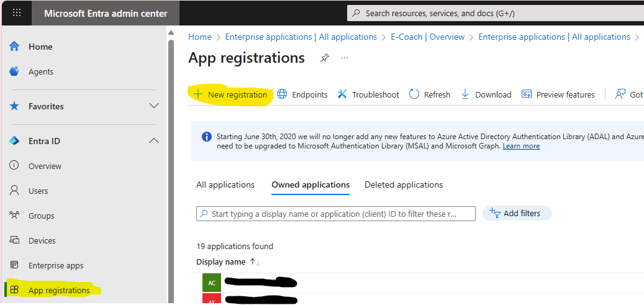Click the Agents icon in sidebar
644x305 pixels.
(x=14, y=71)
